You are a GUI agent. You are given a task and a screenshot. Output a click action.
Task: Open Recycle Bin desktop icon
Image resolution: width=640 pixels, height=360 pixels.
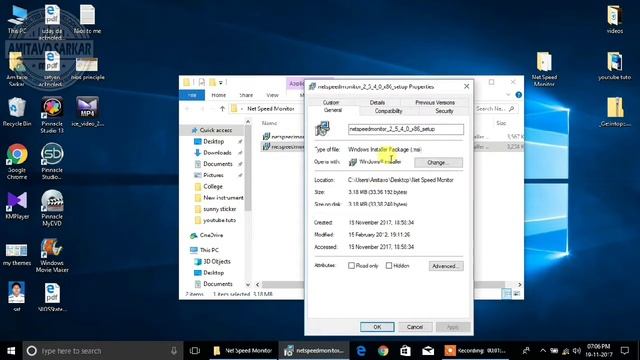(16, 112)
